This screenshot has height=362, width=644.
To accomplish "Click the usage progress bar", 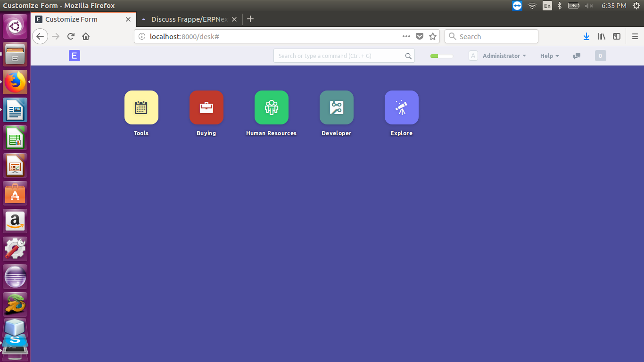I will click(x=441, y=56).
